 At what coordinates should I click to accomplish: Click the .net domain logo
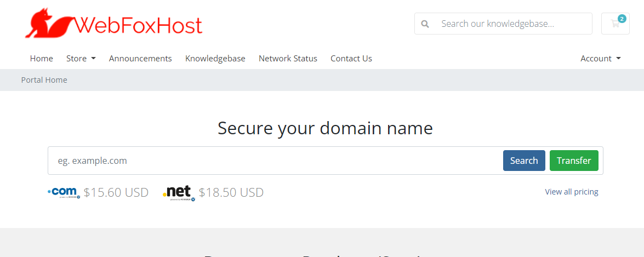pos(179,192)
